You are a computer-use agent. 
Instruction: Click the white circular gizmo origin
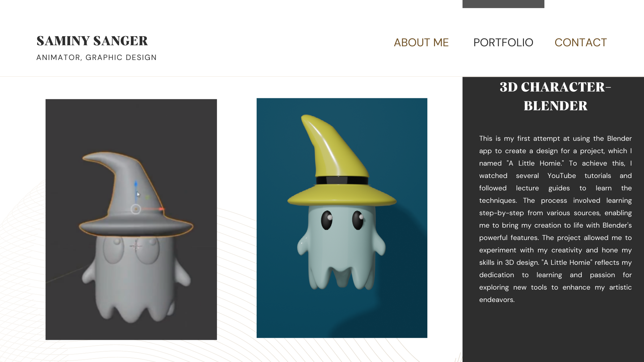tap(136, 209)
